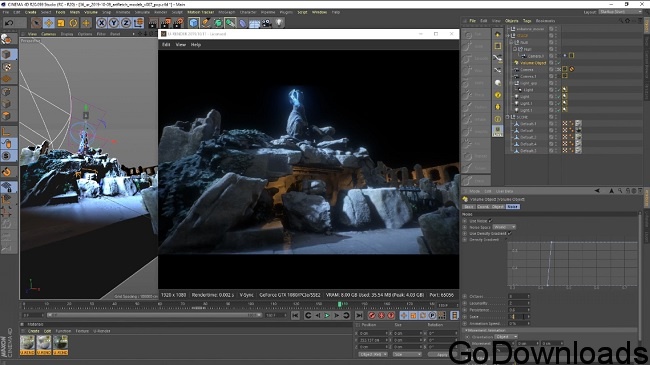Collapse the SCENE group in Object Manager
Screen dimensions: 650x365
[507, 117]
